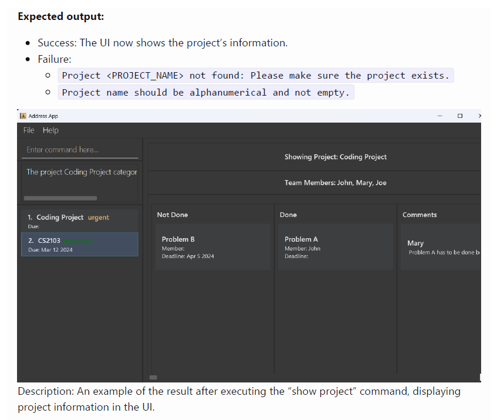This screenshot has height=420, width=504.
Task: Open the File menu
Action: (x=29, y=130)
